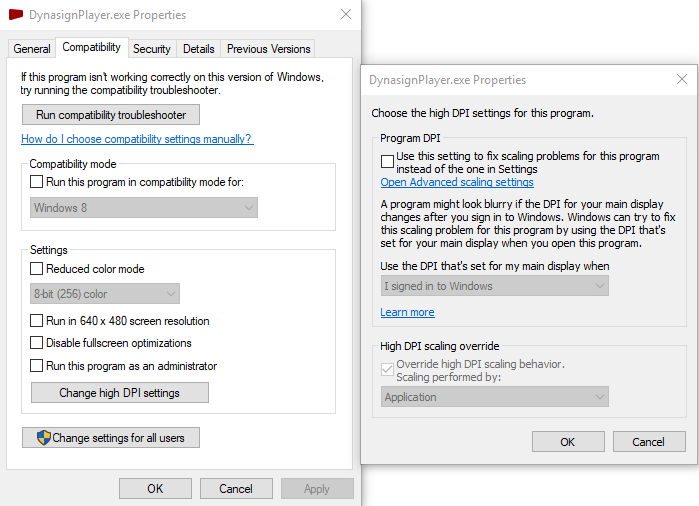Click the shield icon on Change settings button

[x=44, y=438]
